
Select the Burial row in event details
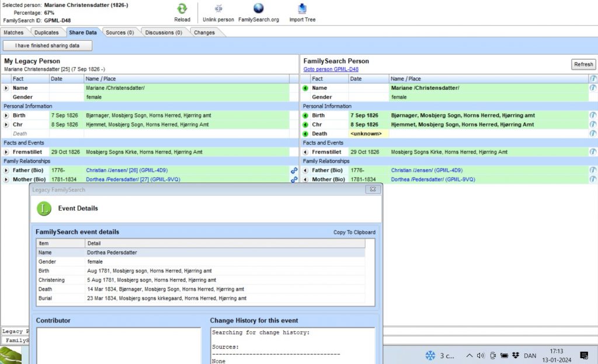tap(201, 298)
